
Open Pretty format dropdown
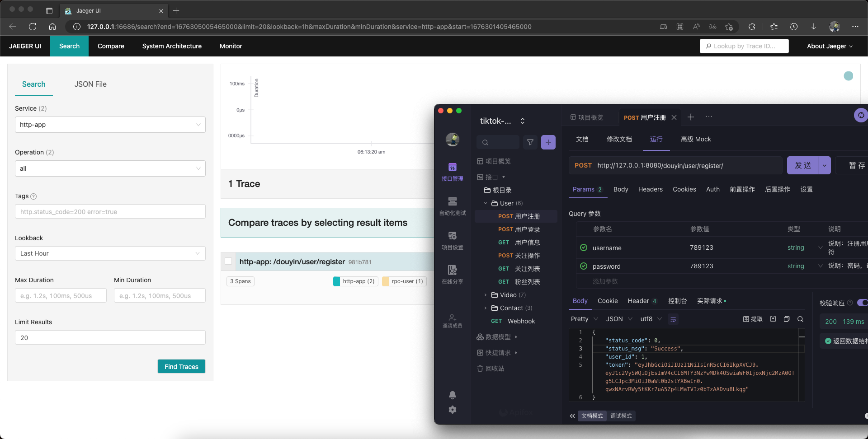pyautogui.click(x=584, y=319)
